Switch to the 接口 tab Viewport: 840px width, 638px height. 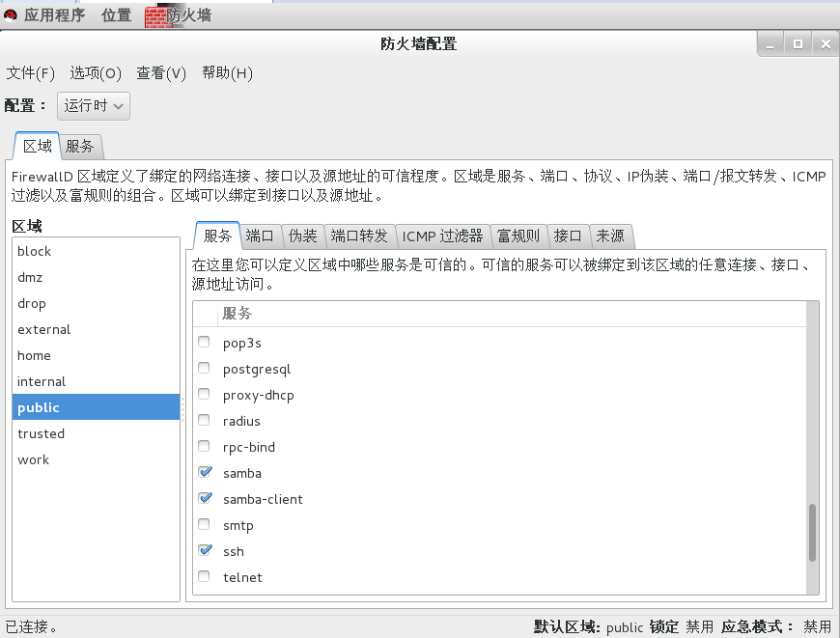[x=568, y=236]
